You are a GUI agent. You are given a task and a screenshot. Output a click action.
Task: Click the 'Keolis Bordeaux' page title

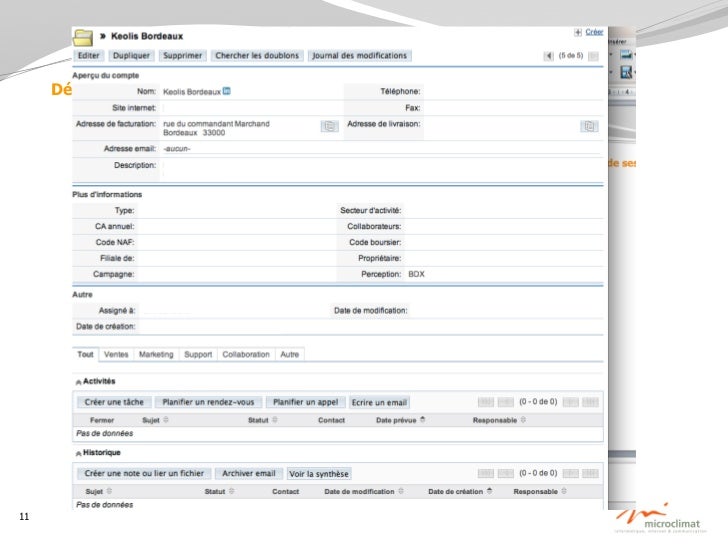[147, 36]
